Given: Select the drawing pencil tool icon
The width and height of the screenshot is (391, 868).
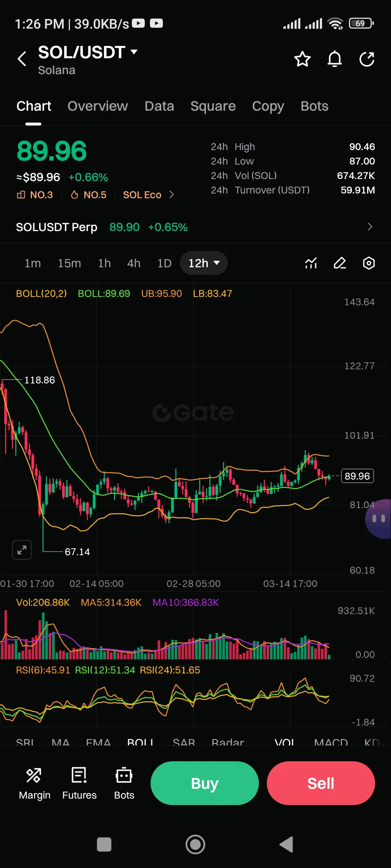Looking at the screenshot, I should click(340, 263).
